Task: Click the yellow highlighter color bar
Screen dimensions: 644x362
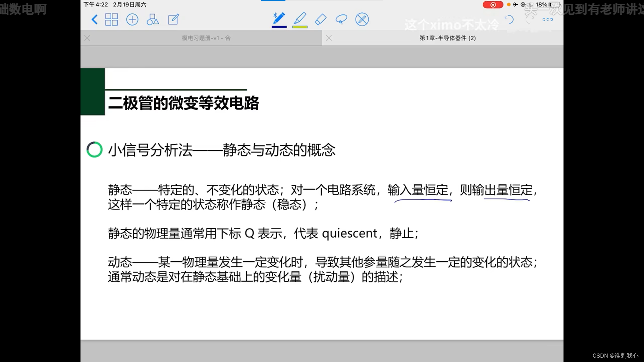Action: point(300,27)
